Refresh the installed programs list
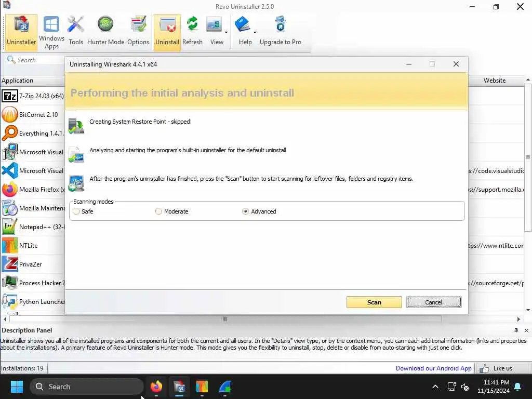The height and width of the screenshot is (399, 532). (192, 32)
